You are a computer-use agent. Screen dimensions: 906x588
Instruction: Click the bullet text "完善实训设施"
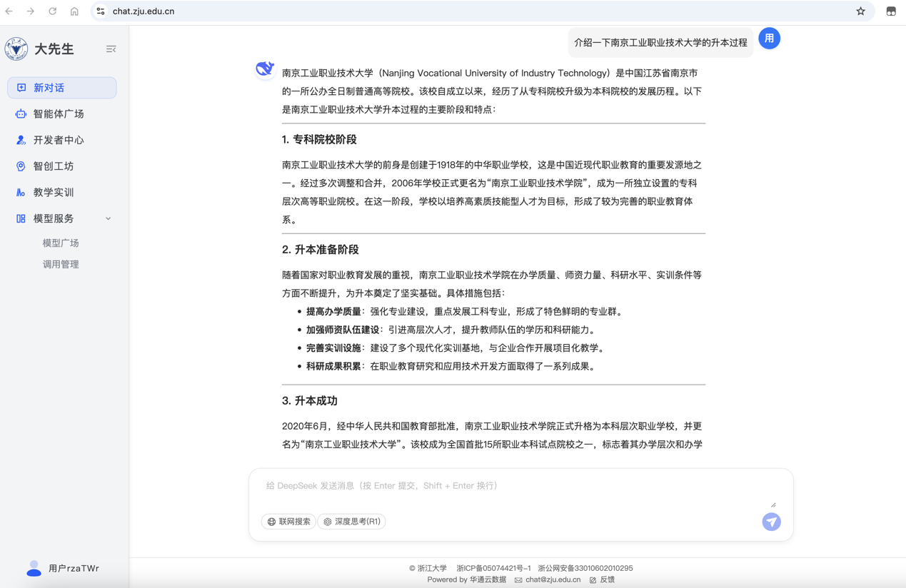[333, 348]
